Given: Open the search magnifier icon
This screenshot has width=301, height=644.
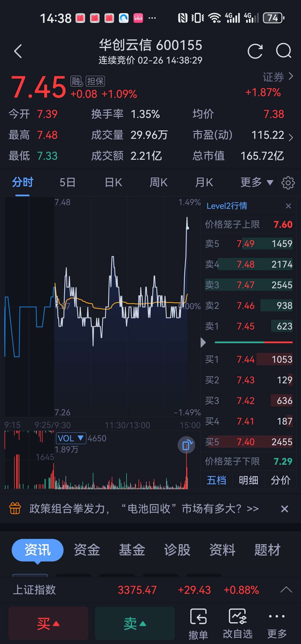Looking at the screenshot, I should pos(284,51).
